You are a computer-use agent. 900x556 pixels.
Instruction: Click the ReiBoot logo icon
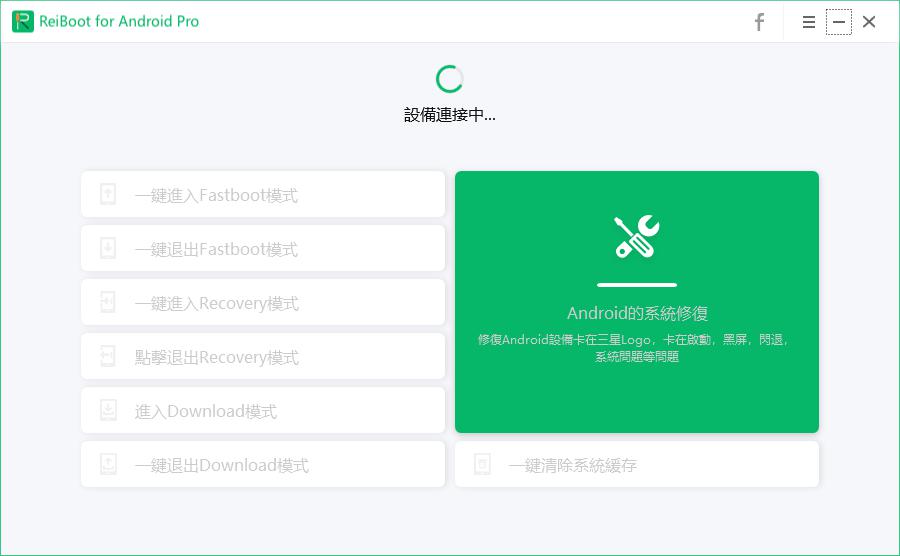23,21
